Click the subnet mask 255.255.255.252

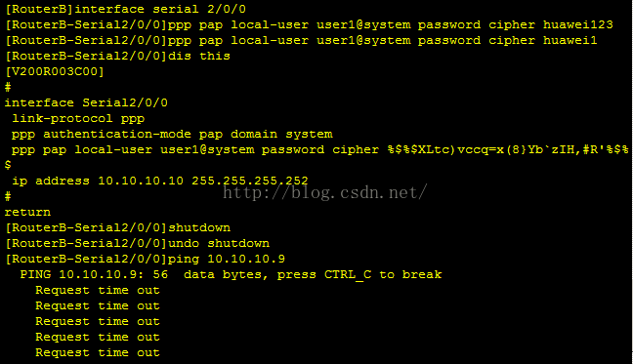pyautogui.click(x=250, y=181)
